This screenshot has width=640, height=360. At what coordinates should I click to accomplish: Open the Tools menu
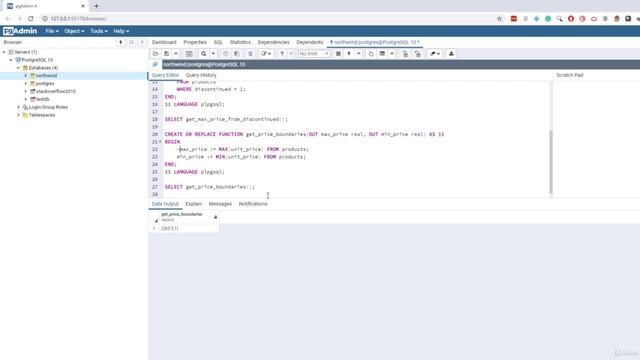click(x=99, y=31)
